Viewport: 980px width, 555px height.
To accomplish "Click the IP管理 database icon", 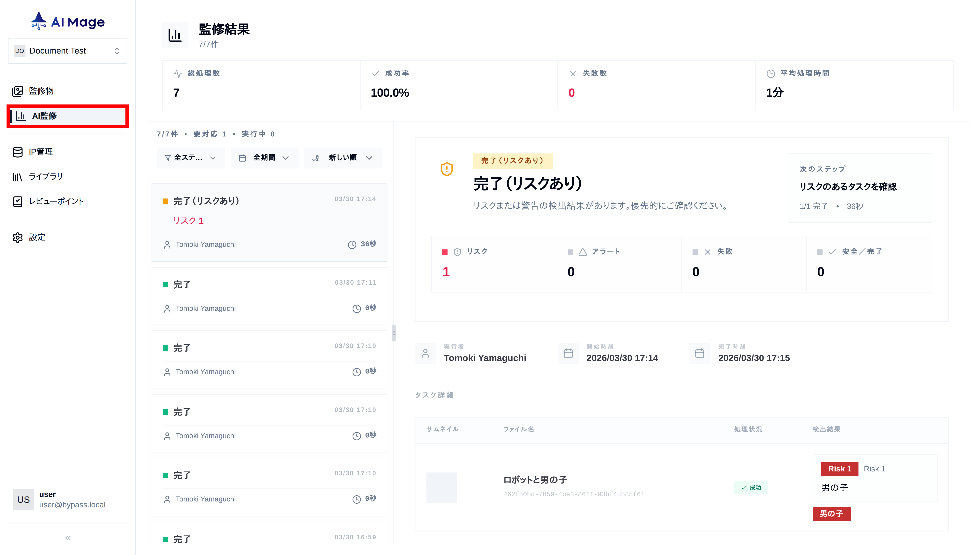I will 18,152.
